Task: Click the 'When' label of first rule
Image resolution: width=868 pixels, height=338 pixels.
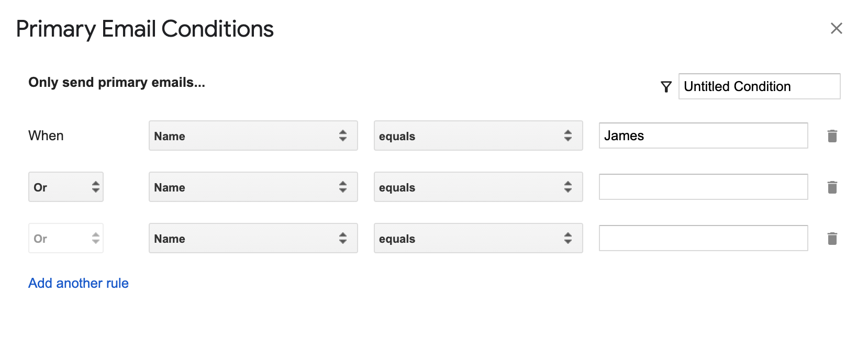Action: (x=46, y=136)
